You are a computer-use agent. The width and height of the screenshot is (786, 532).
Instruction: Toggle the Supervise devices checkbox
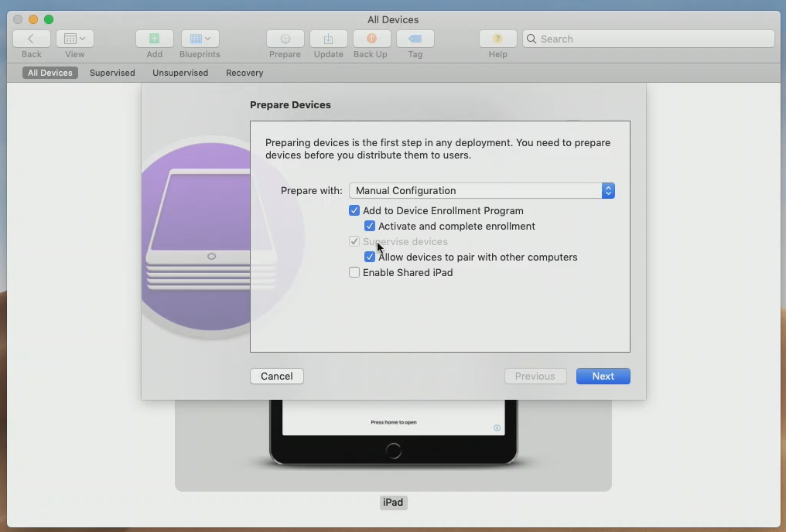pos(354,241)
